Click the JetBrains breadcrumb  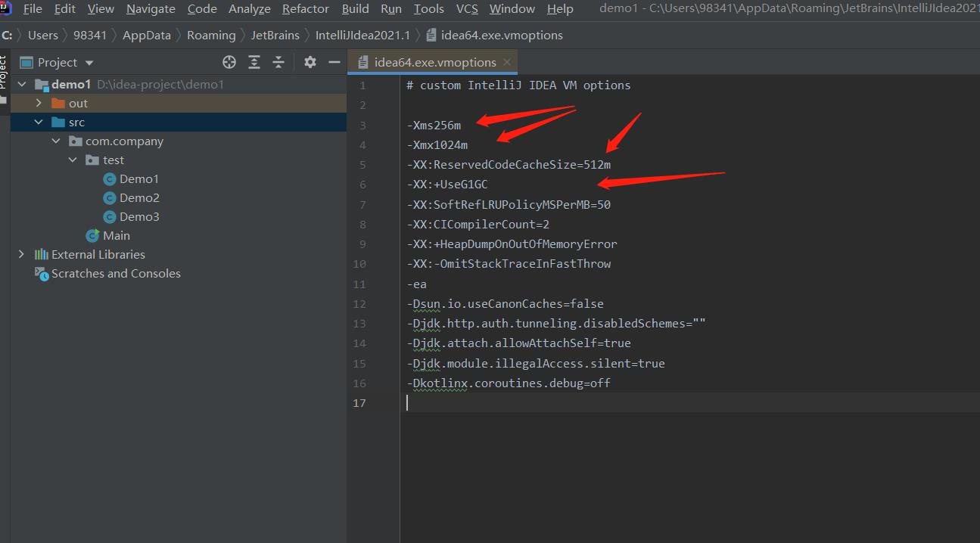click(x=275, y=36)
